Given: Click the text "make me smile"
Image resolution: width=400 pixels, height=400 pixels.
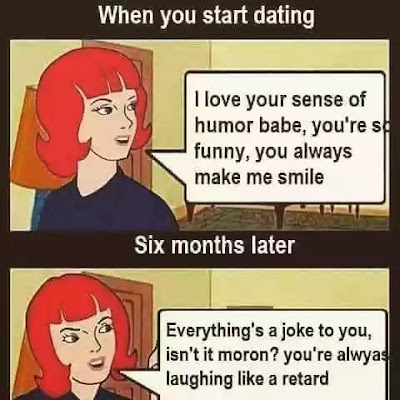Looking at the screenshot, I should (259, 177).
